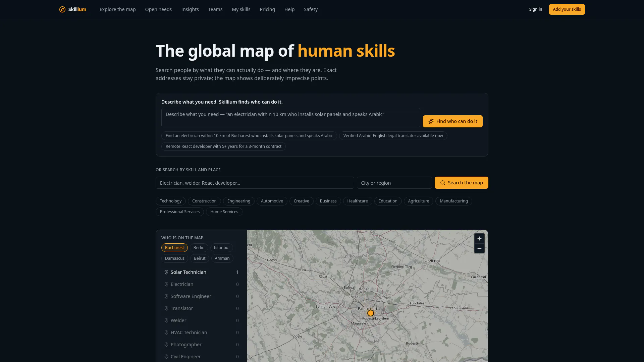The width and height of the screenshot is (644, 362).
Task: Select Electrician in the skills list
Action: coord(202,284)
